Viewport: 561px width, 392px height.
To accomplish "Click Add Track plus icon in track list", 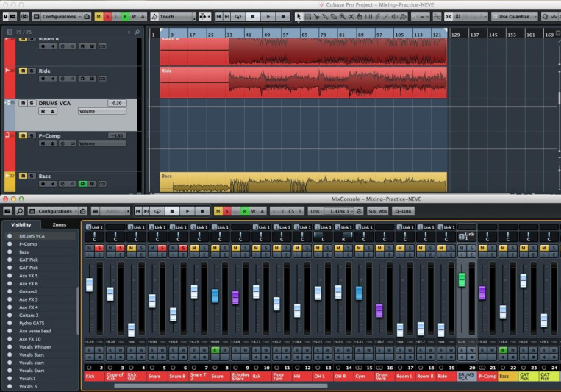I will 129,32.
